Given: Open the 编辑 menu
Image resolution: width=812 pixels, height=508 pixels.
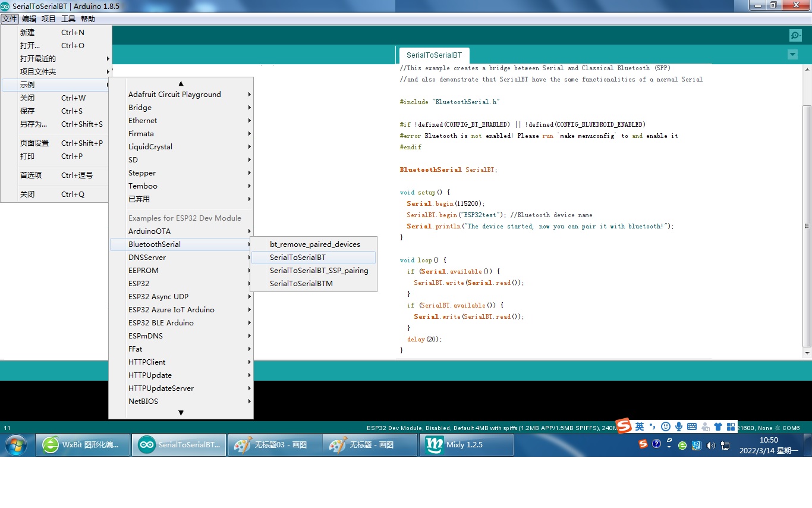Looking at the screenshot, I should (x=29, y=19).
